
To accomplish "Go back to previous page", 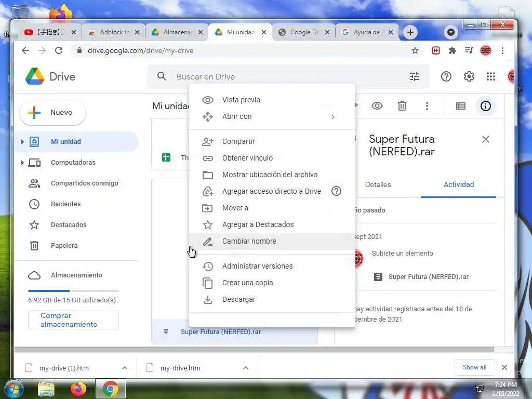I will pos(25,50).
